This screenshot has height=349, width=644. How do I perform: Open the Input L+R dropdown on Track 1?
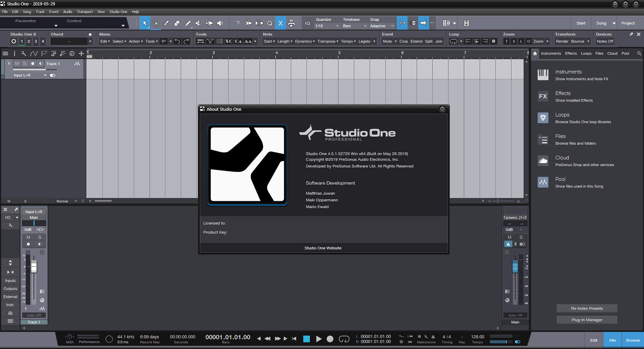[x=30, y=76]
